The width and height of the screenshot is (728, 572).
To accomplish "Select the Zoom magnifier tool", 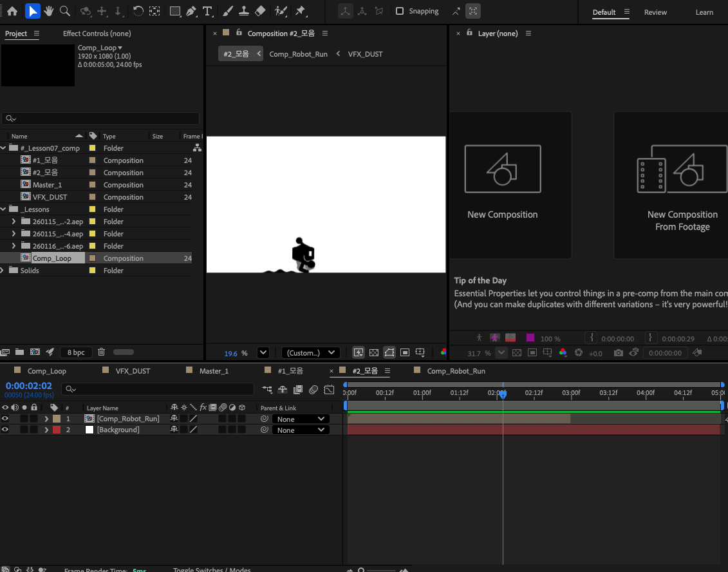I will click(65, 11).
